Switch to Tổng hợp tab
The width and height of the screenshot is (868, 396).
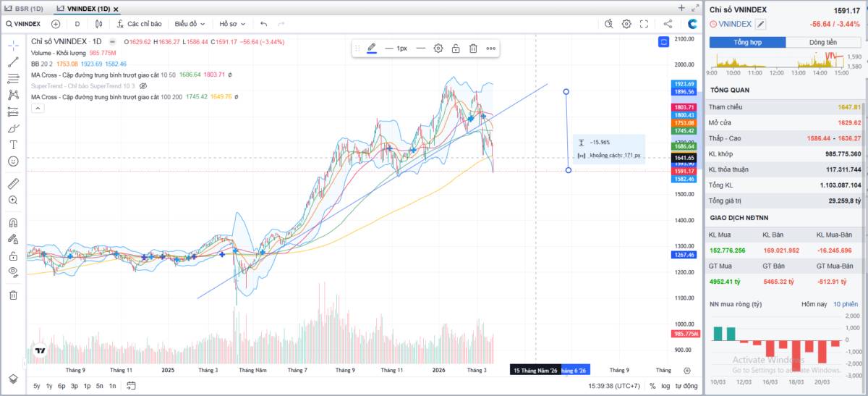coord(748,42)
